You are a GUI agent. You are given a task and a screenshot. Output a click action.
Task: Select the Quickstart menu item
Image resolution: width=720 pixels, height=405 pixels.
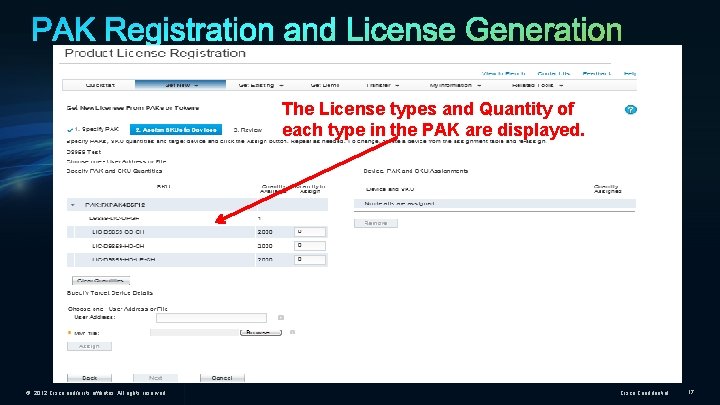pyautogui.click(x=100, y=85)
